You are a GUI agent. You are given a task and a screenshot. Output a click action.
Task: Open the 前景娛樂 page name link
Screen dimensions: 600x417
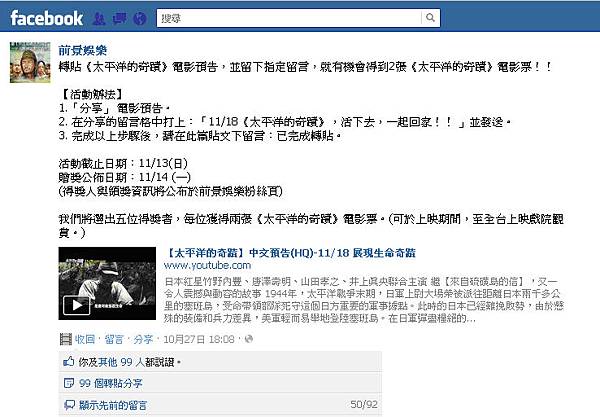[x=83, y=50]
